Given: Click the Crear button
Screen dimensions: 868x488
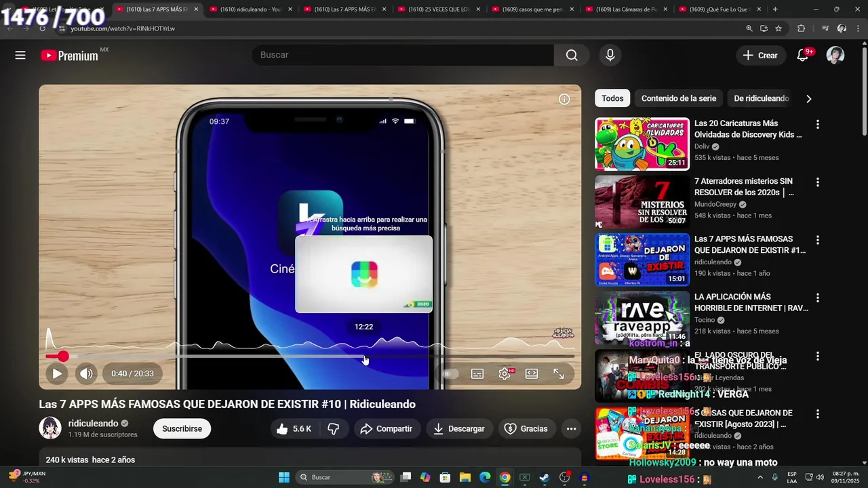Looking at the screenshot, I should coord(760,56).
